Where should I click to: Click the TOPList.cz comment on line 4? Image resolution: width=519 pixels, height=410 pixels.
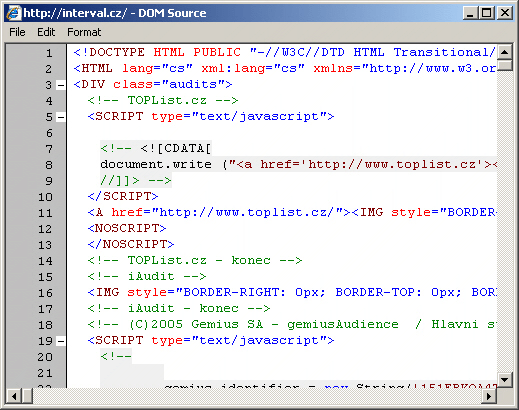(x=163, y=100)
